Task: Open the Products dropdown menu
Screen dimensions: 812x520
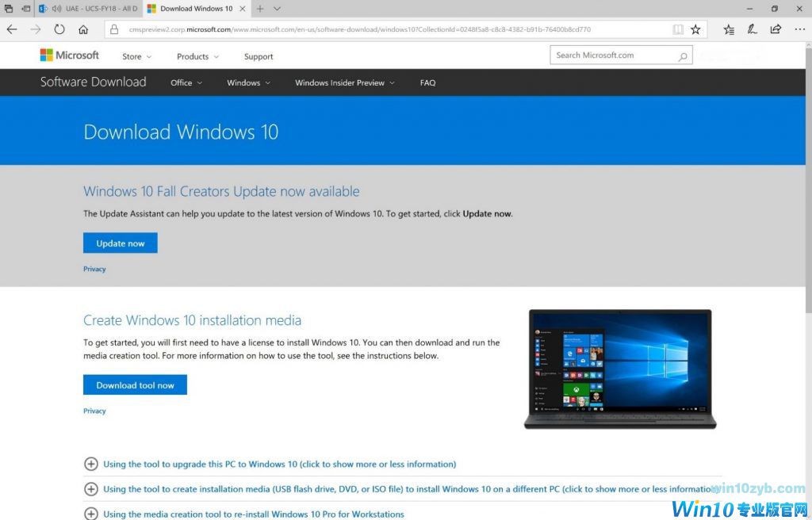Action: 197,56
